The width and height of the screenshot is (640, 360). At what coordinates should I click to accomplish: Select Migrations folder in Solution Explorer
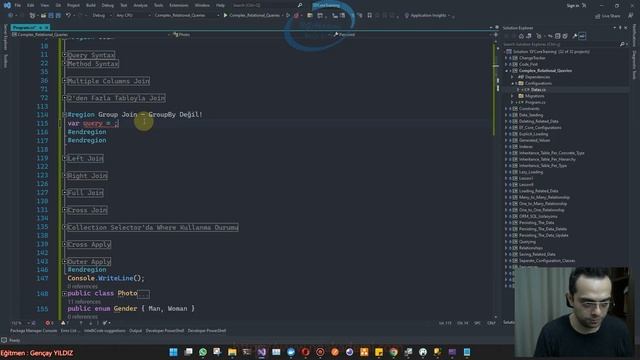click(534, 96)
